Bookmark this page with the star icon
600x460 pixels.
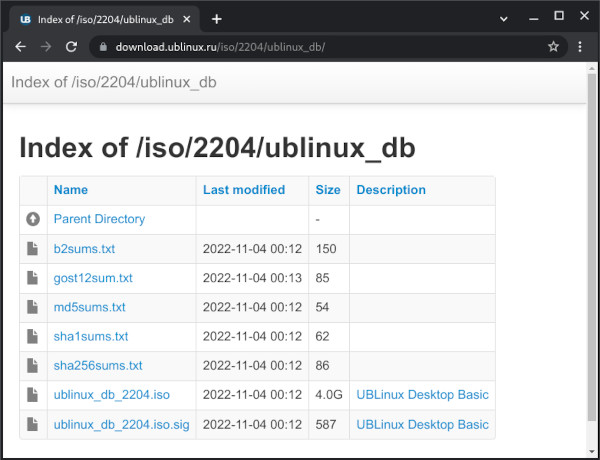553,47
